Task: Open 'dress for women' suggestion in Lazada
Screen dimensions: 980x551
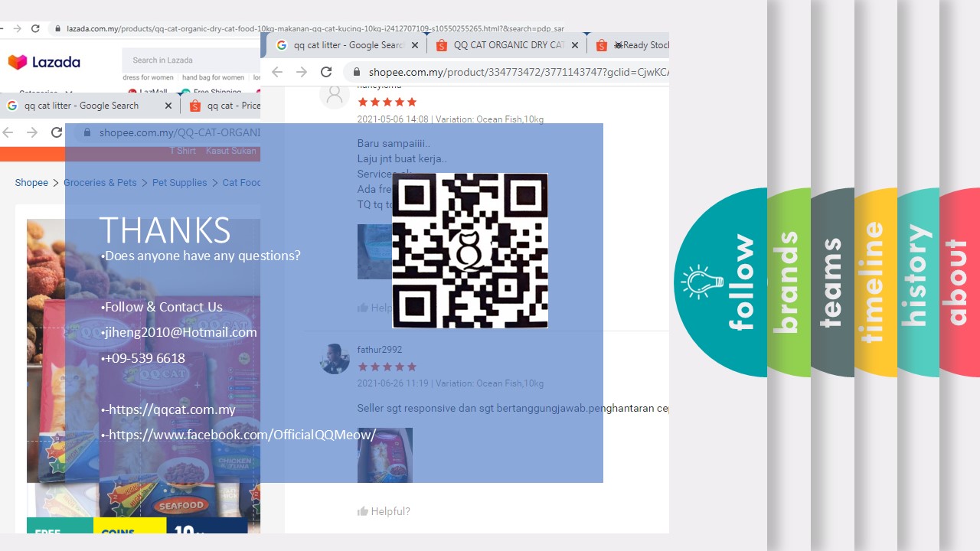Action: (148, 77)
